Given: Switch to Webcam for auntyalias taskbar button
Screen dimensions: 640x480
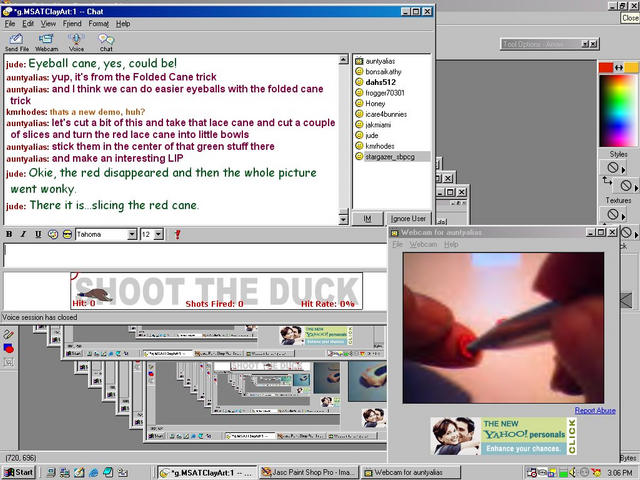Looking at the screenshot, I should point(410,472).
